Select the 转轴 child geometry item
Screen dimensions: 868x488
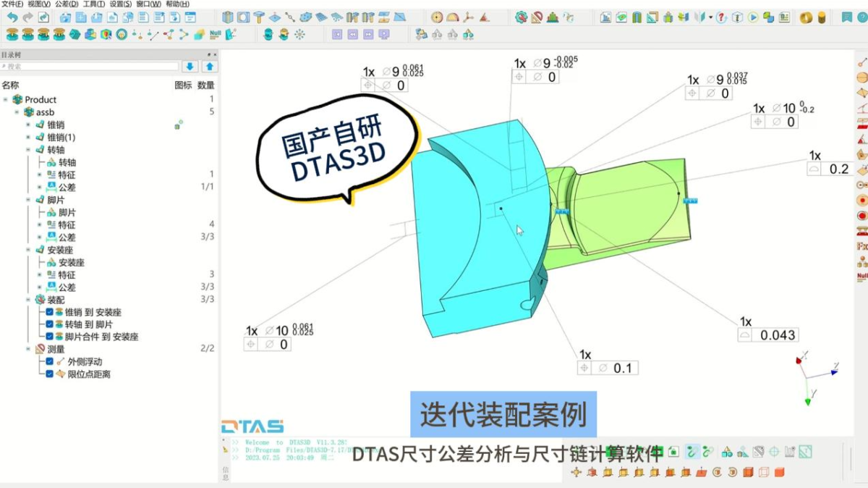point(67,162)
